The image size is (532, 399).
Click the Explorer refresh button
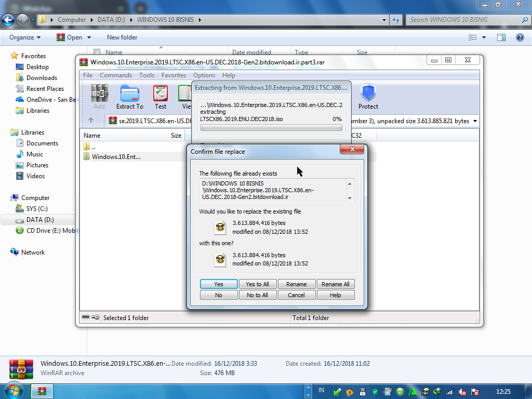point(395,20)
